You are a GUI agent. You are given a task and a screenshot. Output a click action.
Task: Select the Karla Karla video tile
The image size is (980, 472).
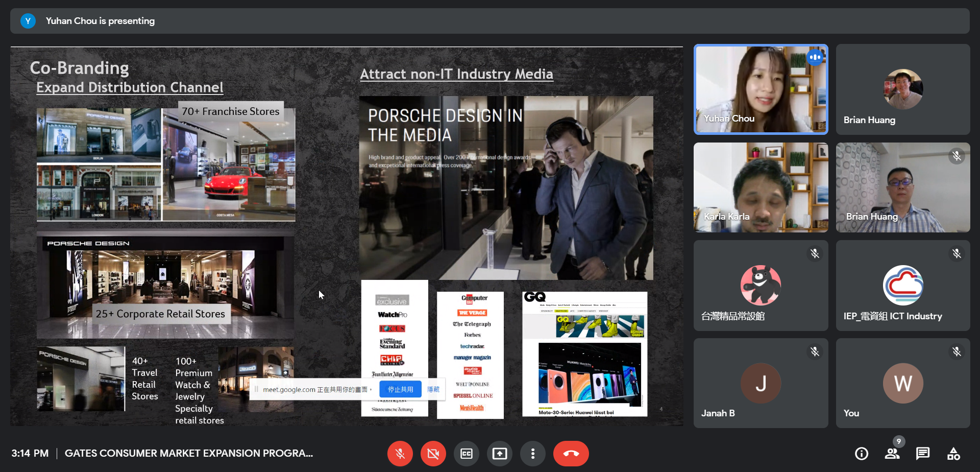pos(761,187)
